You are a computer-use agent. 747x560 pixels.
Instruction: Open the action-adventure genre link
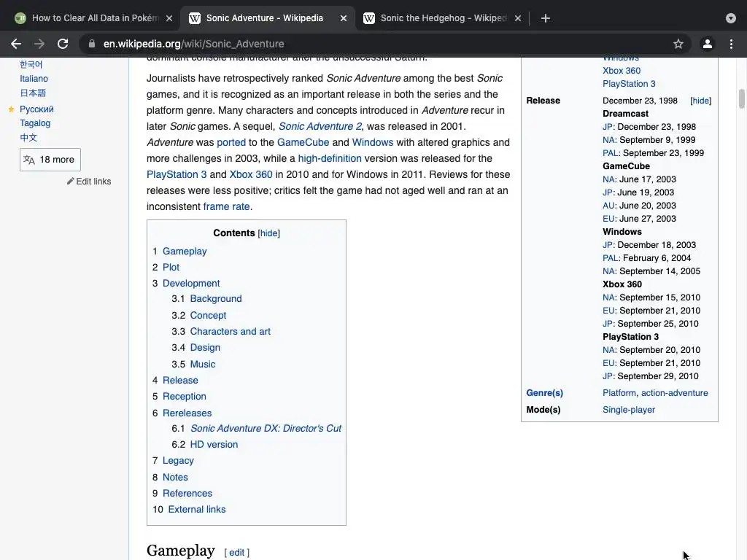pyautogui.click(x=675, y=393)
